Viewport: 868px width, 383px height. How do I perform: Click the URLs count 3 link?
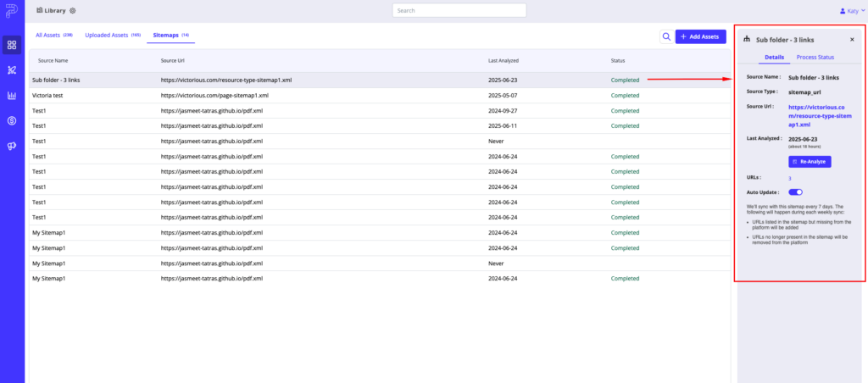(790, 178)
